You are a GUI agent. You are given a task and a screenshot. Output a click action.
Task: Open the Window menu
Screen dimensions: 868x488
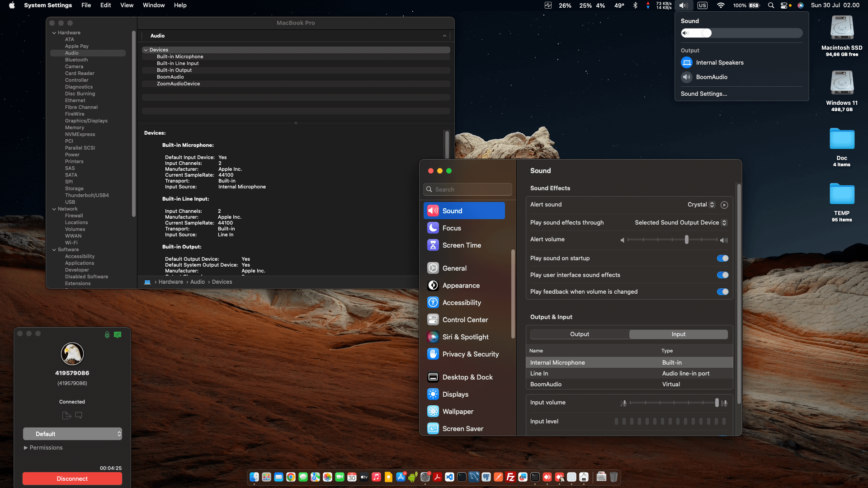pos(154,5)
